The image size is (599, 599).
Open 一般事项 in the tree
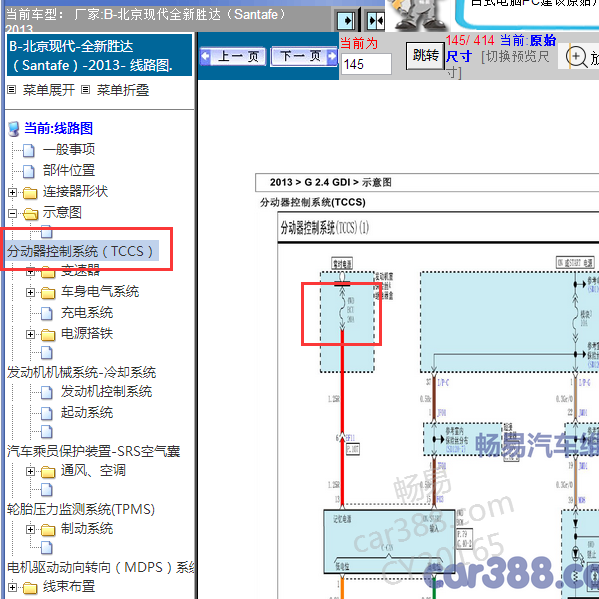69,149
